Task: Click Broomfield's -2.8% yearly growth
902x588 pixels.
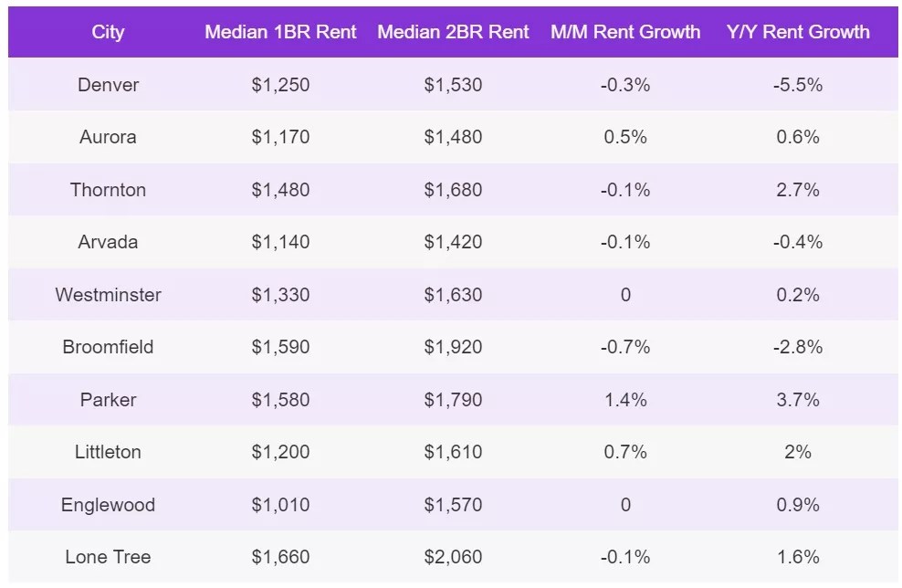Action: [798, 347]
